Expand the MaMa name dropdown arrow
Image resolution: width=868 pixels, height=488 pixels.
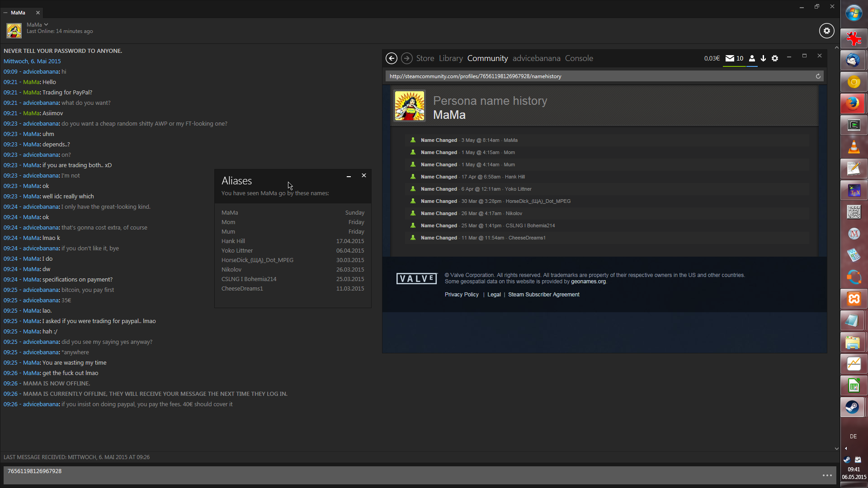coord(46,24)
